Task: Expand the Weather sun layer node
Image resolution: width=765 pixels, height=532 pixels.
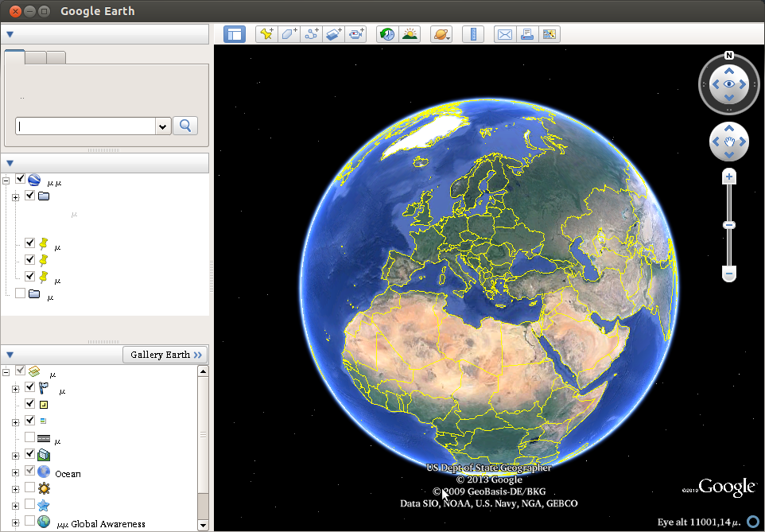Action: point(16,489)
